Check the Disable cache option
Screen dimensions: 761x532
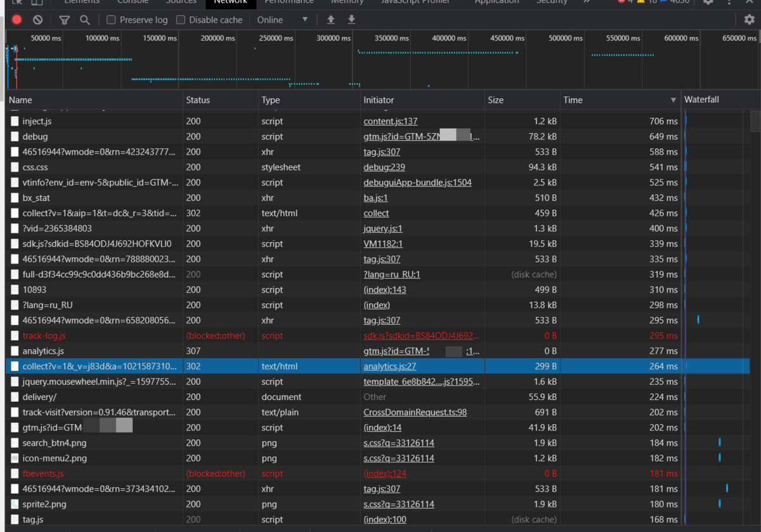(181, 20)
